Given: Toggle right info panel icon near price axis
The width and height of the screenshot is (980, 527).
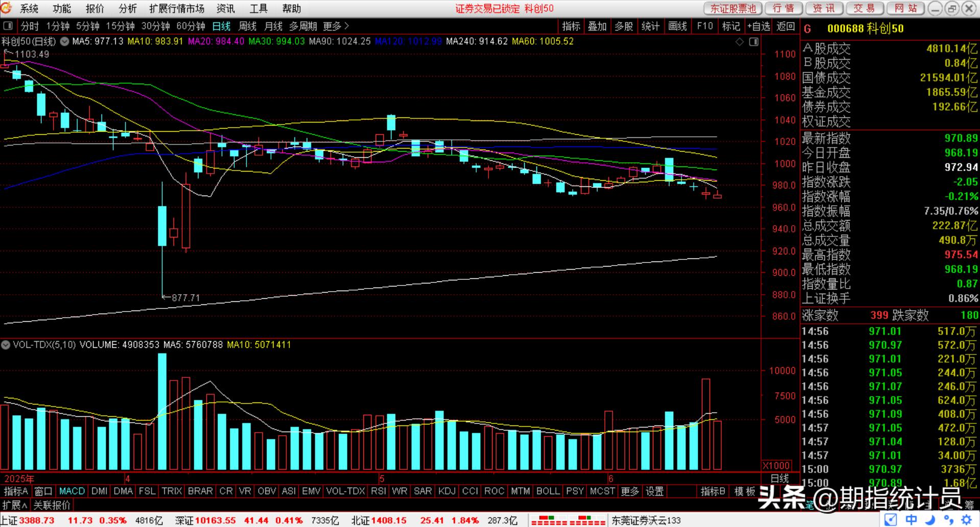Looking at the screenshot, I should [x=754, y=42].
